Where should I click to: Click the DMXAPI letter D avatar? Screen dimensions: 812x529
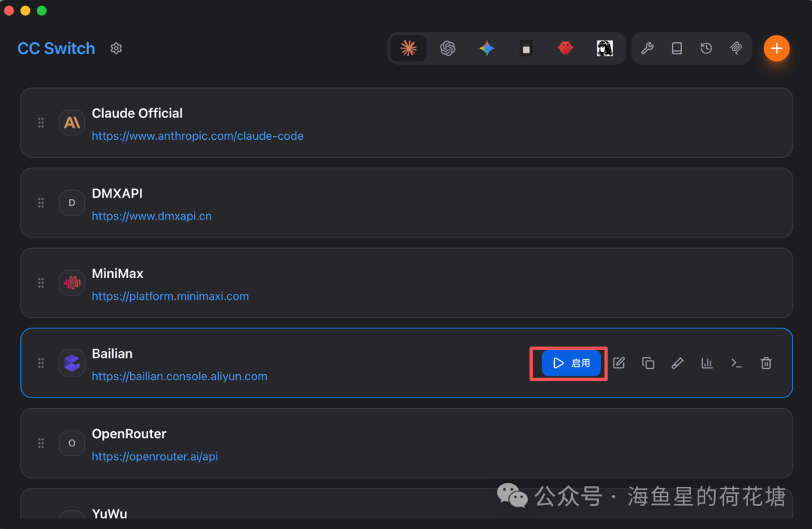[72, 203]
